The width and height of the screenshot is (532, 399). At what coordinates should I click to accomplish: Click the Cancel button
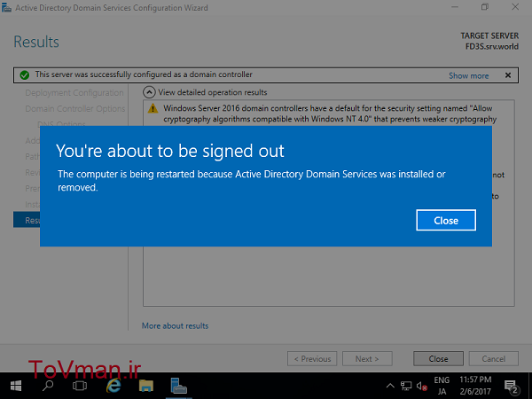click(x=494, y=358)
